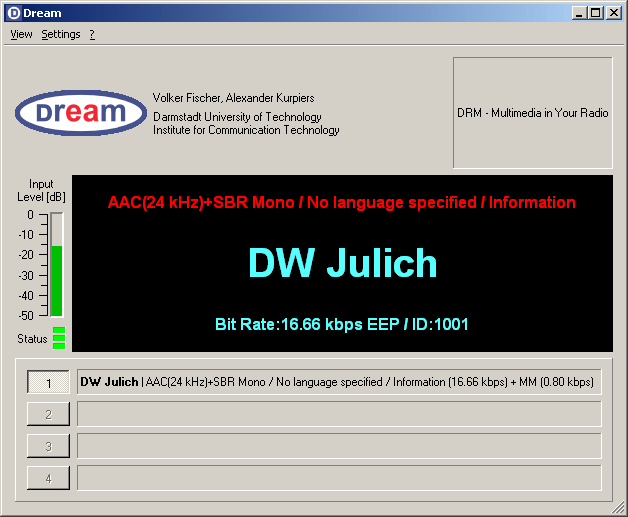Maximize the Dream window
The image size is (628, 517).
click(596, 12)
